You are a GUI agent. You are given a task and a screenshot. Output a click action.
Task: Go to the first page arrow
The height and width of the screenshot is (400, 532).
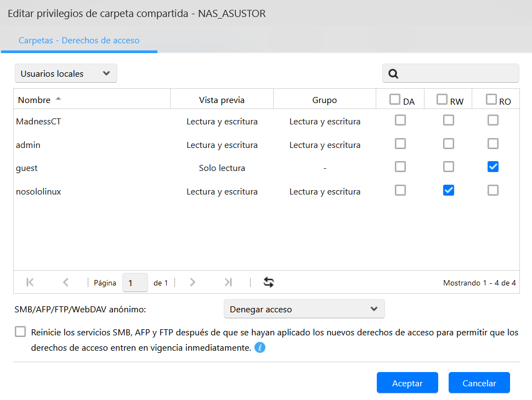pyautogui.click(x=30, y=283)
